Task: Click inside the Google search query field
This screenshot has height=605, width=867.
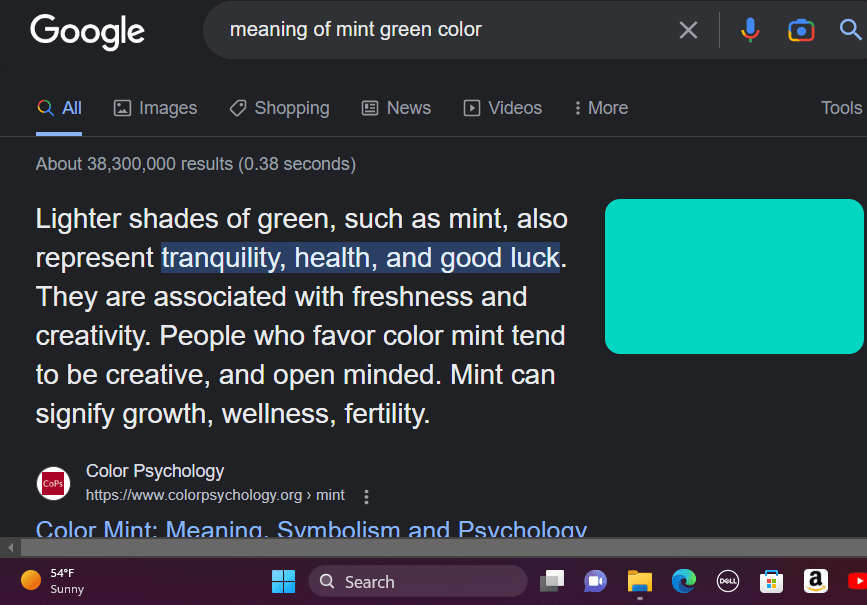Action: (440, 30)
